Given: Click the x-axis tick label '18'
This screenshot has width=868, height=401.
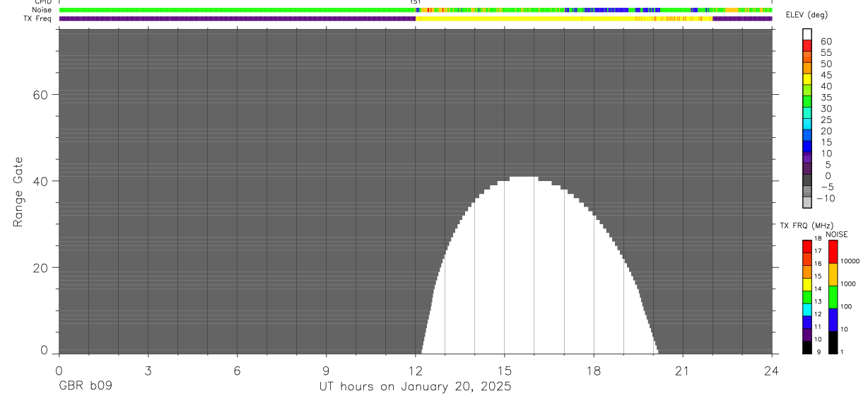Looking at the screenshot, I should [594, 370].
